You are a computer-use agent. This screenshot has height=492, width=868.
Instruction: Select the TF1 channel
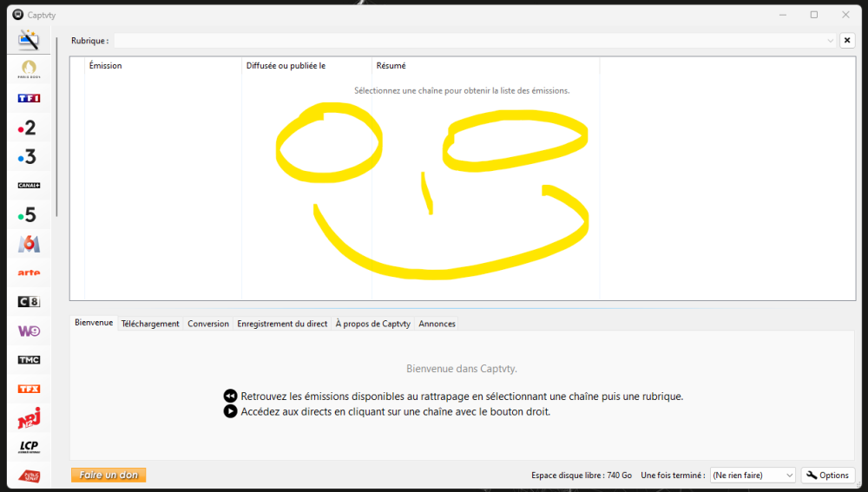point(29,99)
